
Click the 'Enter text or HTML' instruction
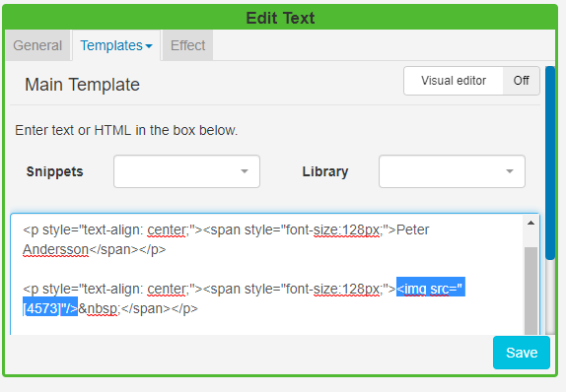126,130
